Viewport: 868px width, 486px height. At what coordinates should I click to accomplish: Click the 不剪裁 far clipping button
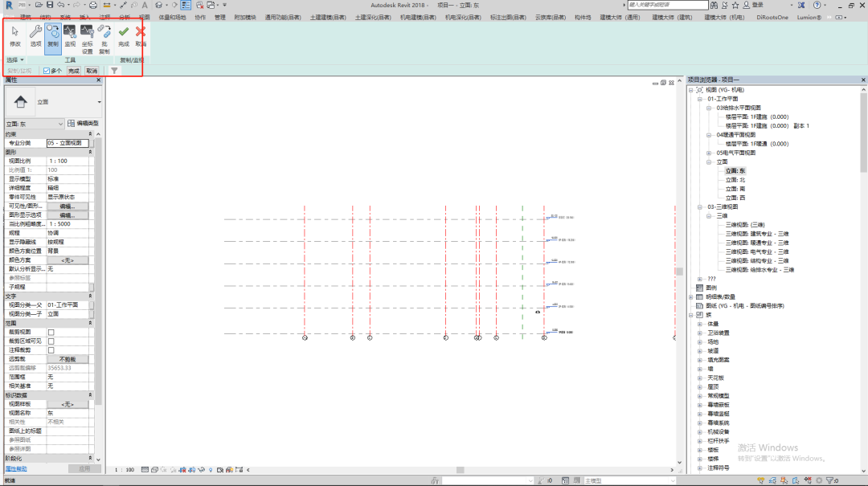tap(68, 359)
